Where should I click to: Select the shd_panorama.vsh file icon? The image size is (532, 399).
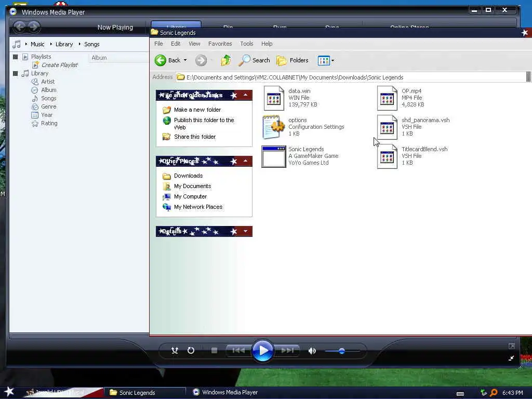387,127
